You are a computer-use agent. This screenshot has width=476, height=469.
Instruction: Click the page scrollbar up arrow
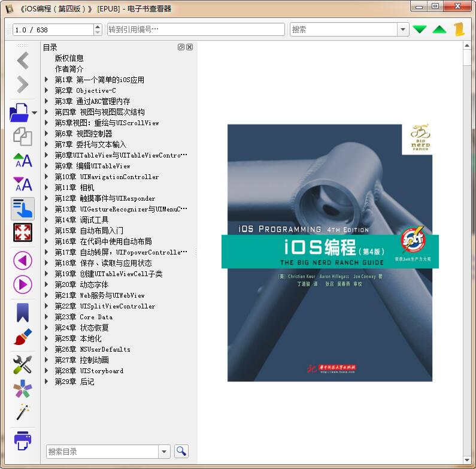(x=467, y=46)
